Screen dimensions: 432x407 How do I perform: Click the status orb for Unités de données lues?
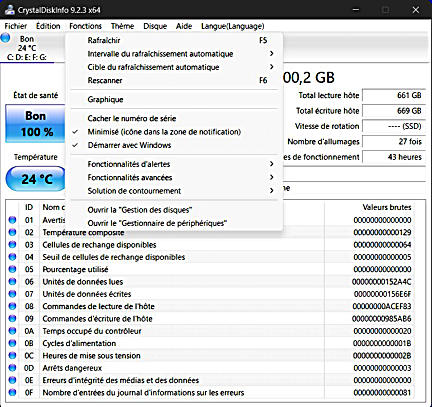(12, 282)
